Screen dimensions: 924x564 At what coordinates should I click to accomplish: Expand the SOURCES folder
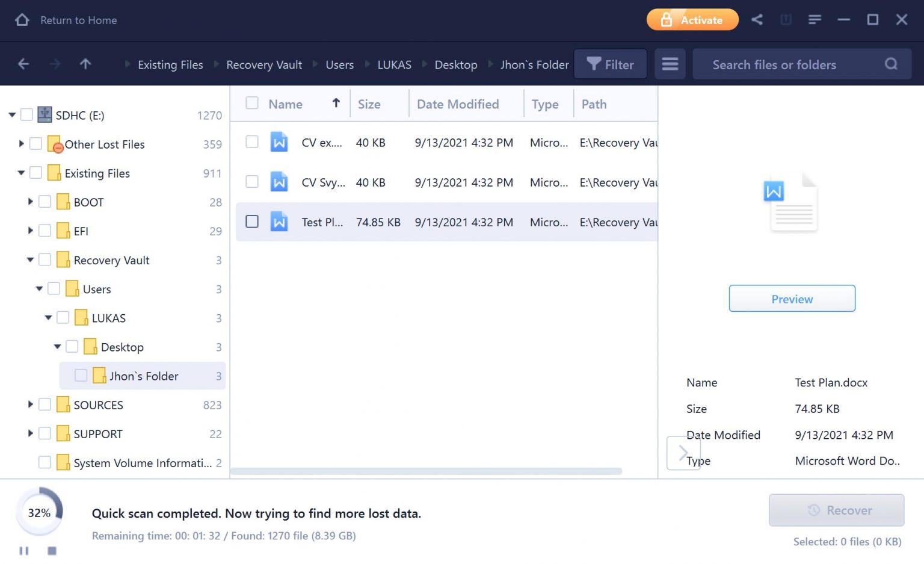point(31,404)
